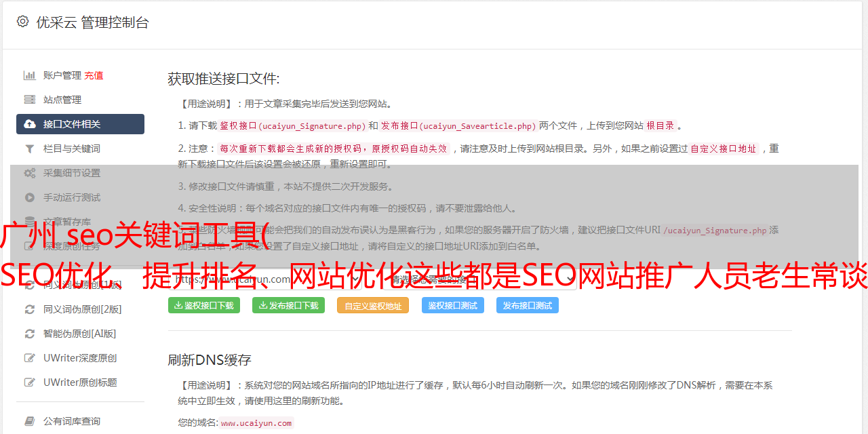Click the green 发布接口下载 button
Screen dimensions: 868x434
(x=289, y=305)
